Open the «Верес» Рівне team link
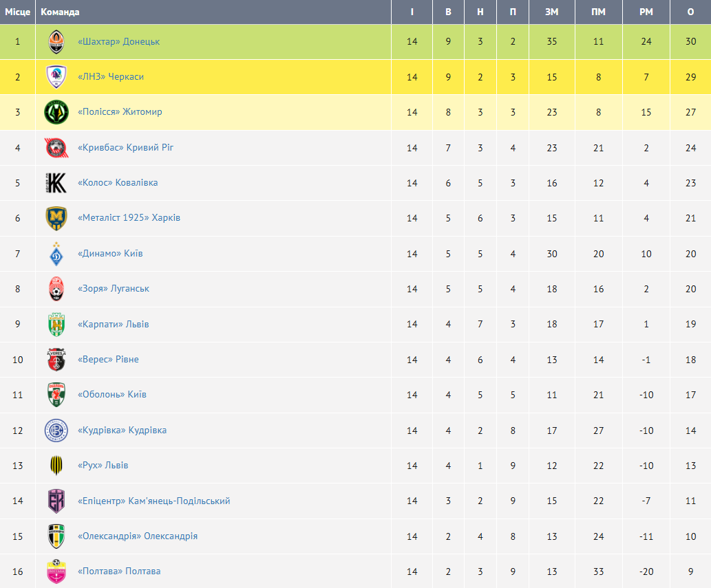711x588 pixels. (108, 360)
